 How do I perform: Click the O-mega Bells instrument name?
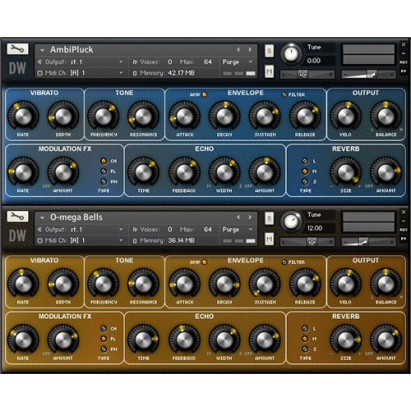[76, 217]
